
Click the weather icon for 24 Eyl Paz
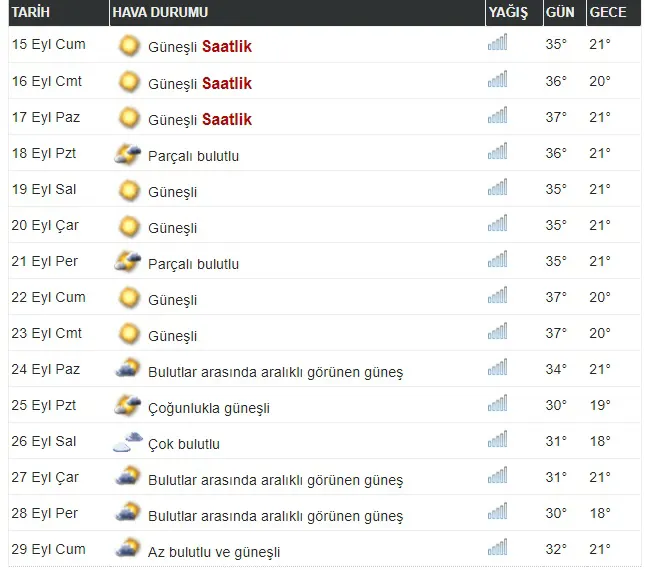pos(127,370)
